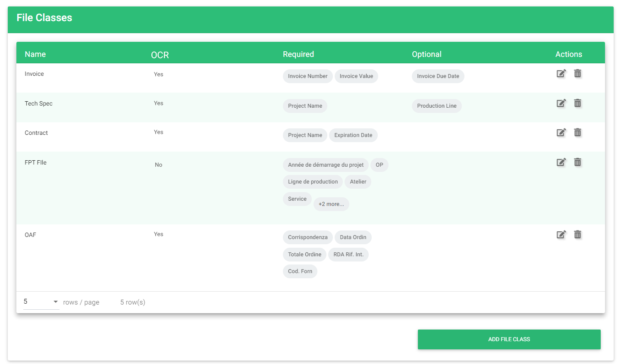Screen dimensions: 624x364
Task: Select the Contract name cell
Action: coord(36,133)
